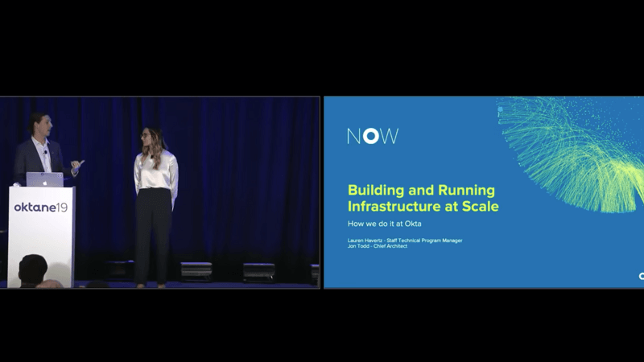644x362 pixels.
Task: Click the partial Okta logo at slide corner
Action: 641,276
